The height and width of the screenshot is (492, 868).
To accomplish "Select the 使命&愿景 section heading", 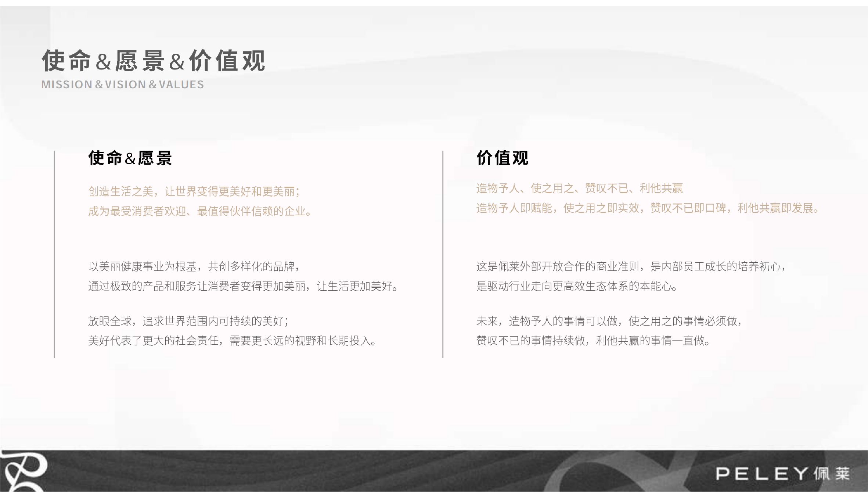I will coord(130,158).
